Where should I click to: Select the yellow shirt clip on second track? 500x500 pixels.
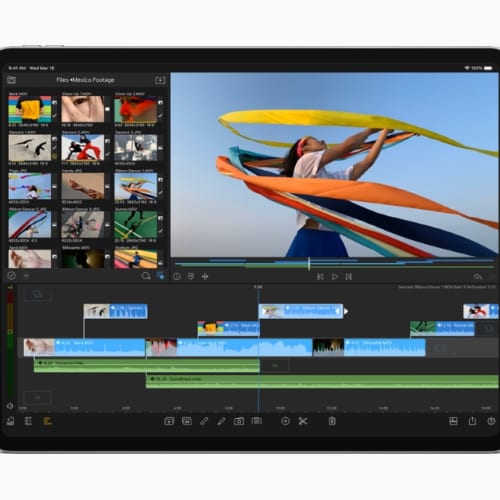229,328
